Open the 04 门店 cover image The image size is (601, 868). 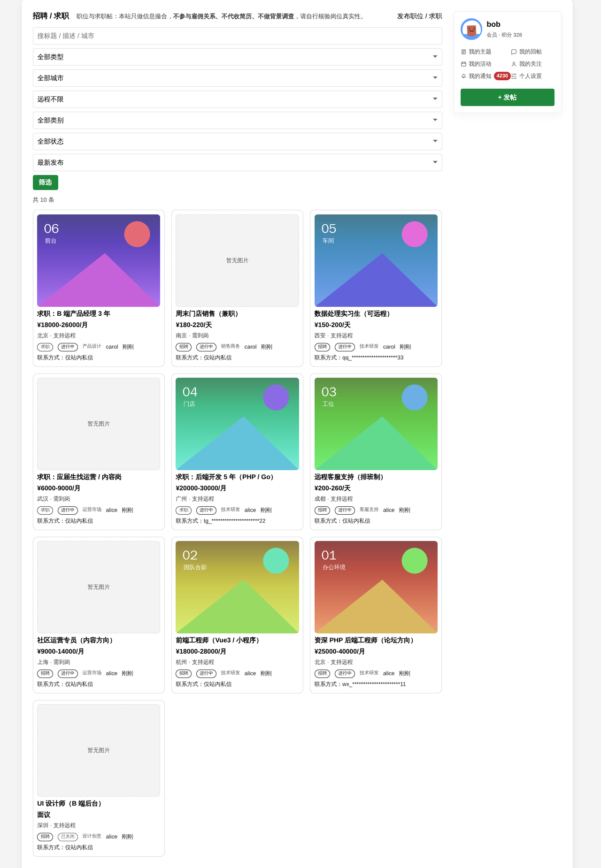click(237, 424)
